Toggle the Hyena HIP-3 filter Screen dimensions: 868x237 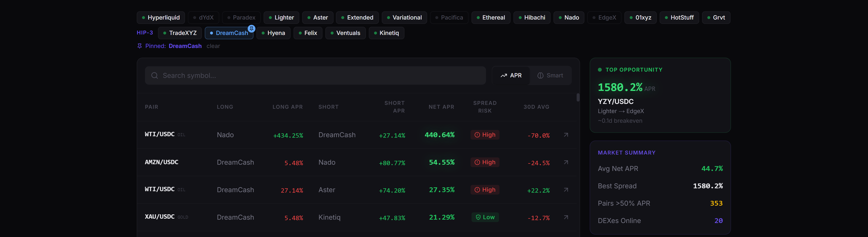(273, 33)
